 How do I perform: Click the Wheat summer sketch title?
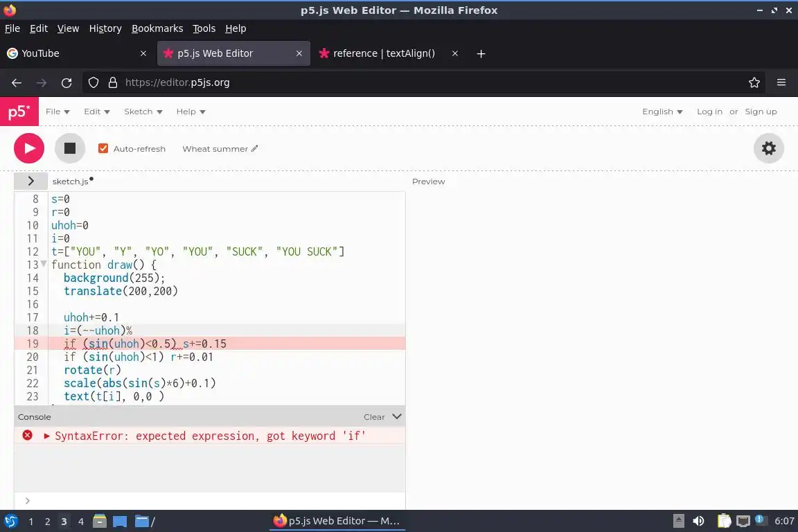tap(215, 149)
